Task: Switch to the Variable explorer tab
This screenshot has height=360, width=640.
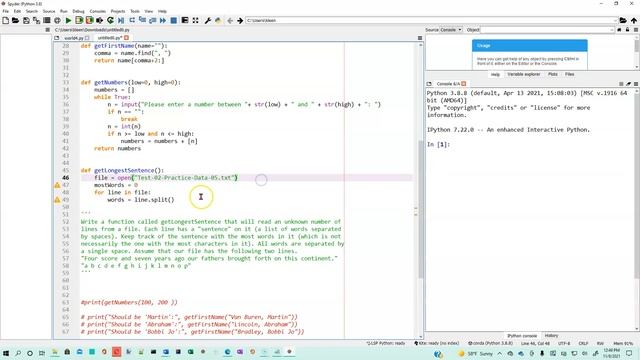Action: pos(524,74)
